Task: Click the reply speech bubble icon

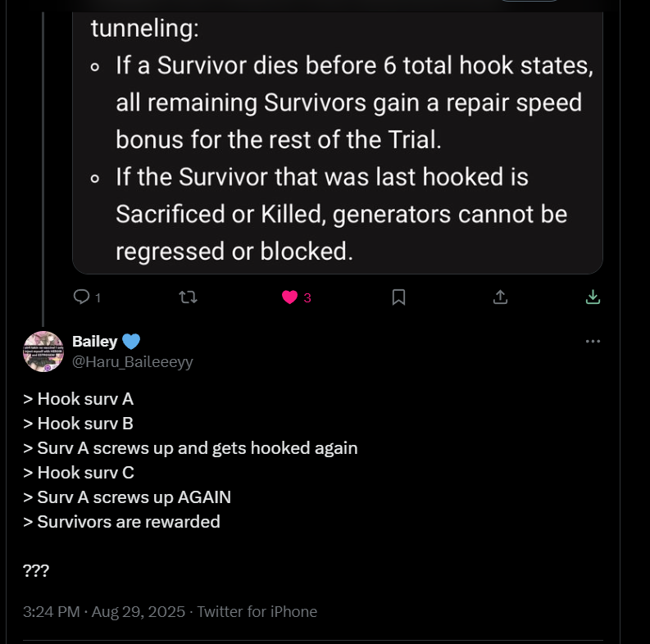Action: tap(81, 297)
